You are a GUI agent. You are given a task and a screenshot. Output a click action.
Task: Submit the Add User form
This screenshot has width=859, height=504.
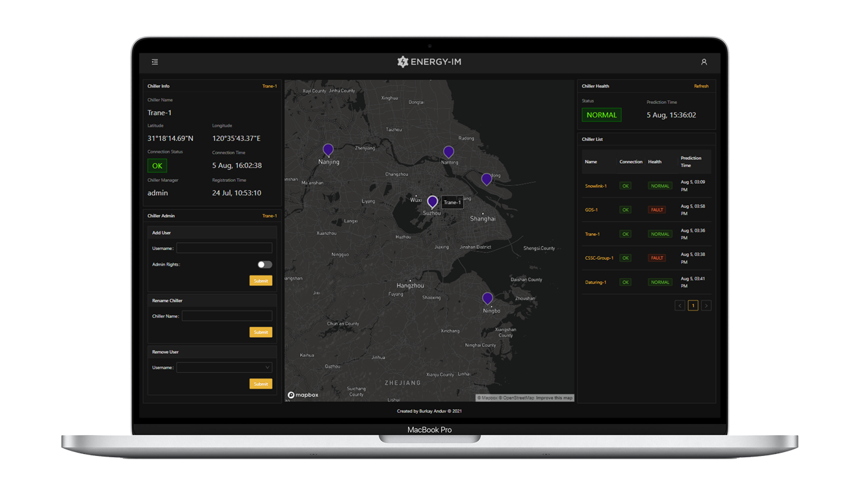click(261, 281)
